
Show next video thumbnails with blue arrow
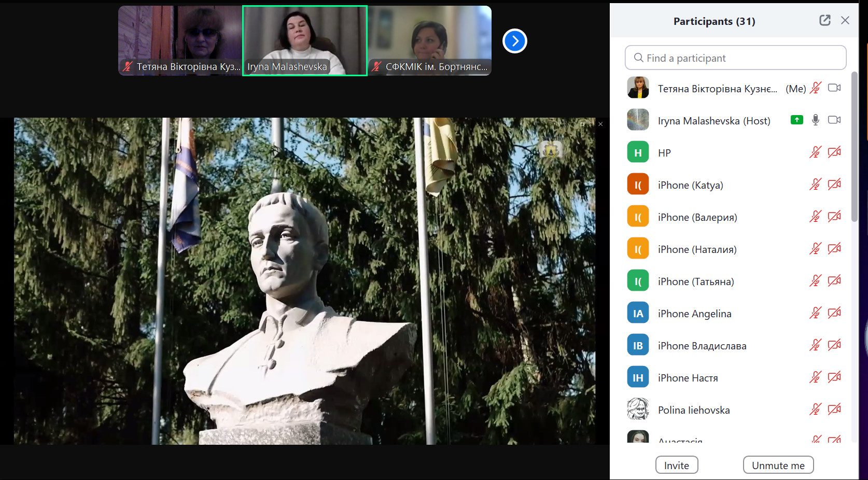[x=515, y=41]
